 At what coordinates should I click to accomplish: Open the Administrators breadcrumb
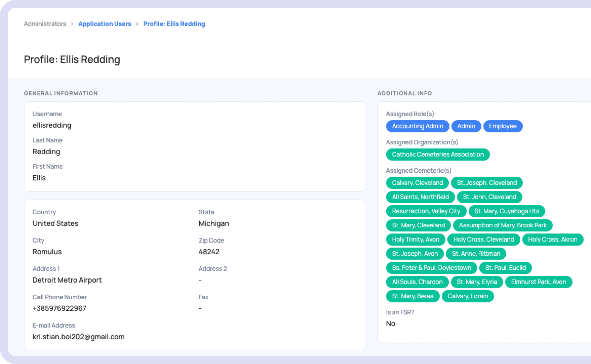click(45, 24)
